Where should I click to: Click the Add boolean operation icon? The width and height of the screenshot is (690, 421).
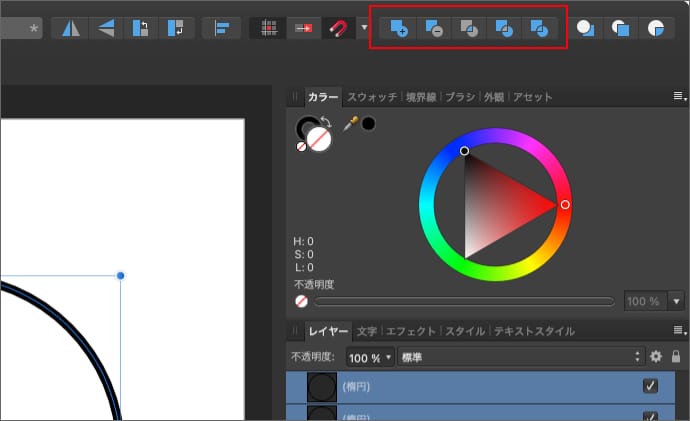[x=399, y=28]
